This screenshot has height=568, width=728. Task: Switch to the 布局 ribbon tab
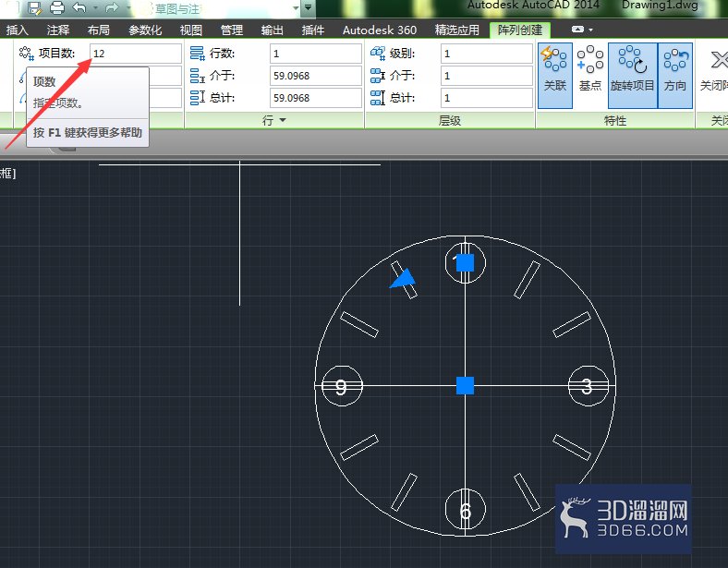coord(99,30)
